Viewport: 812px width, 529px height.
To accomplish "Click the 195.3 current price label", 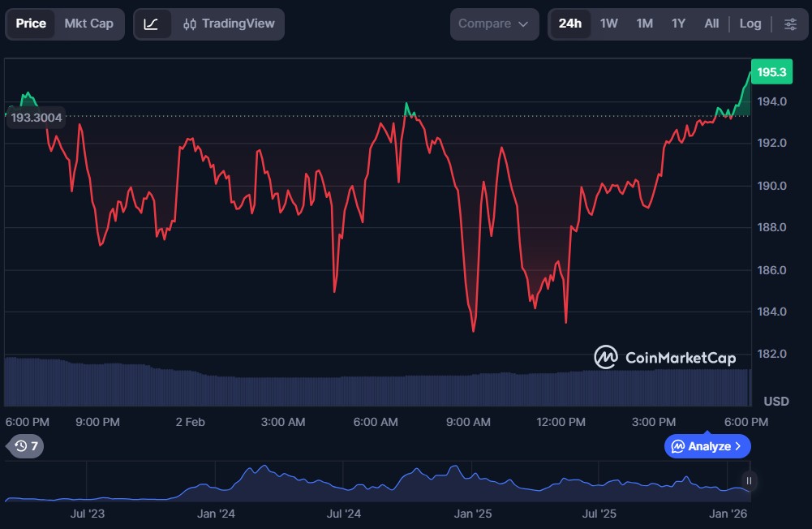I will tap(771, 72).
